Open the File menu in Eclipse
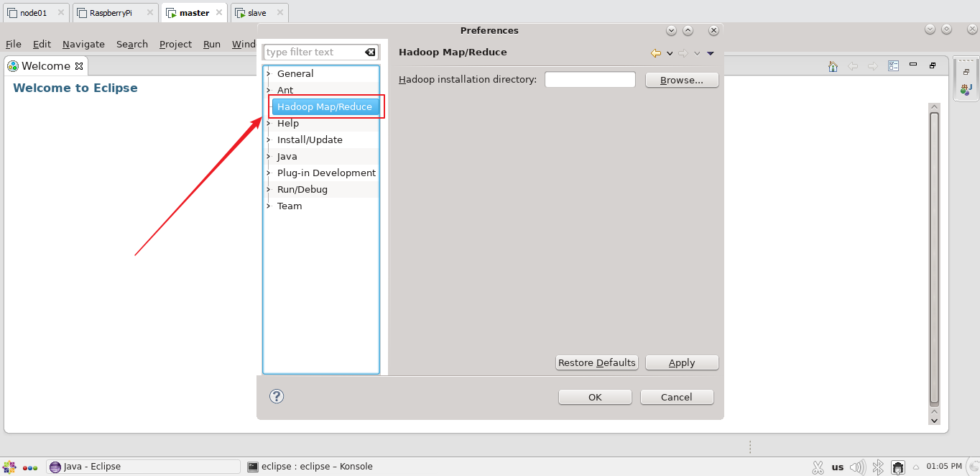980x476 pixels. click(x=14, y=44)
